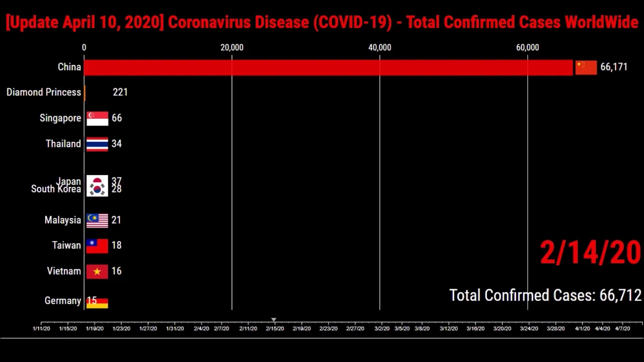Image resolution: width=644 pixels, height=362 pixels.
Task: Jump to 4/4/20 on the timeline
Action: pos(602,328)
